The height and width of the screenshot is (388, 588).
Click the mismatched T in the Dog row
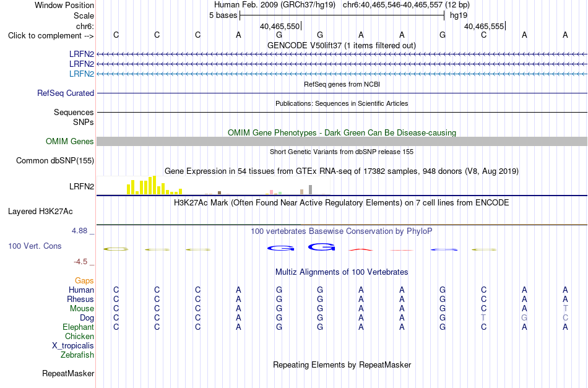483,318
